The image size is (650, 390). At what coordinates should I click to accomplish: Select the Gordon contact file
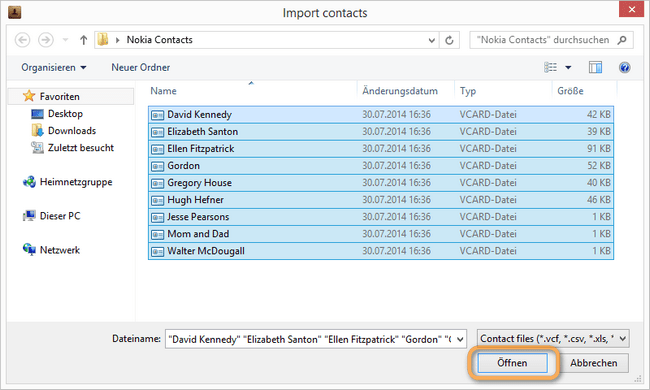click(x=381, y=166)
